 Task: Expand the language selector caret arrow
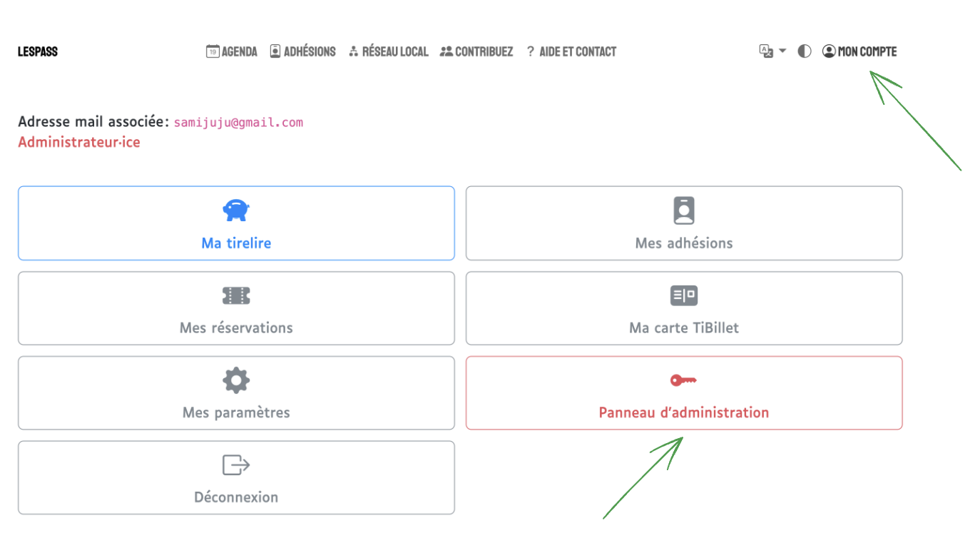point(782,51)
